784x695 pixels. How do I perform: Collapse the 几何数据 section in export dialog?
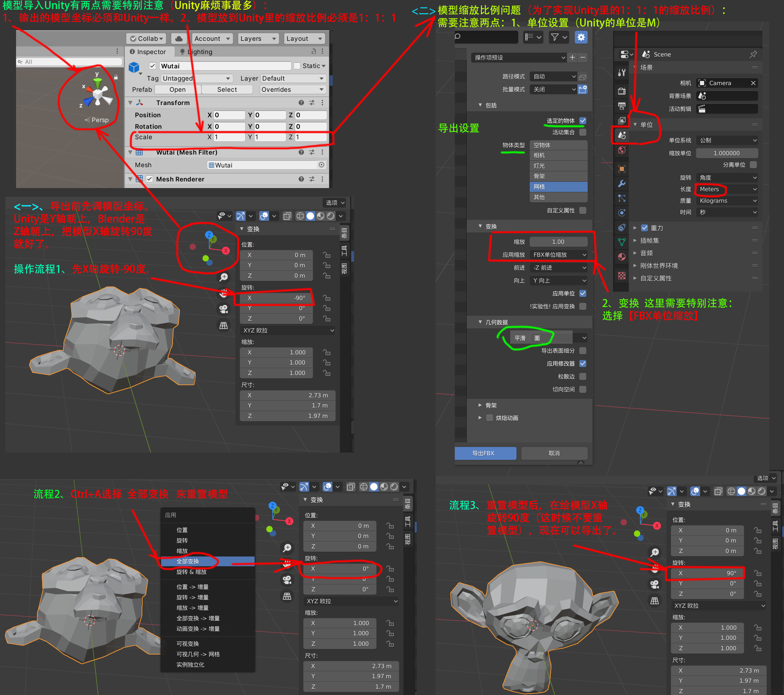480,322
